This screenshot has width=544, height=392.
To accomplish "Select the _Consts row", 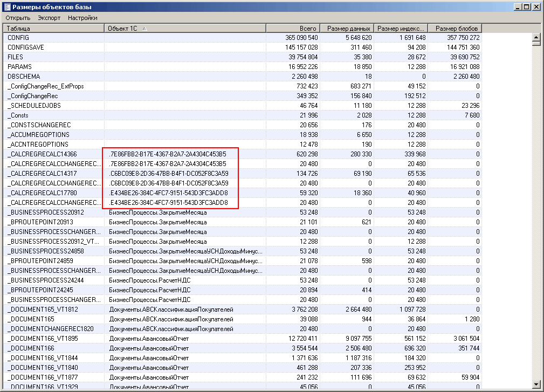I will click(x=243, y=115).
